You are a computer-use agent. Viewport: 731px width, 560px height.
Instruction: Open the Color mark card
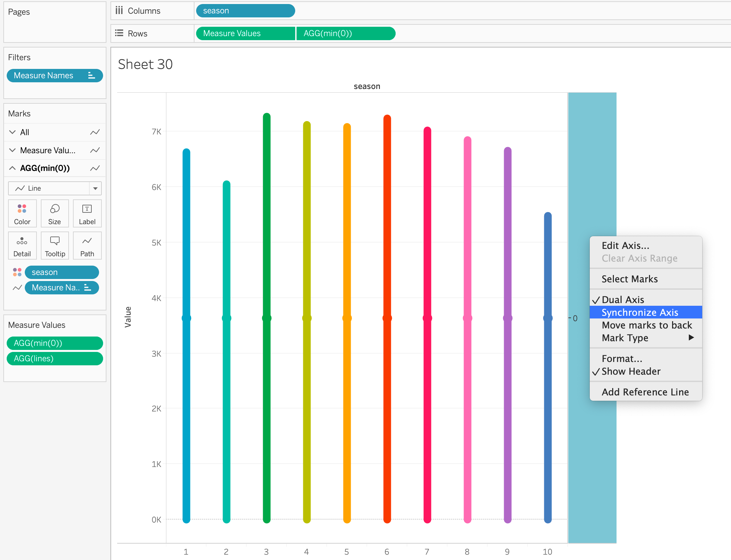(22, 214)
